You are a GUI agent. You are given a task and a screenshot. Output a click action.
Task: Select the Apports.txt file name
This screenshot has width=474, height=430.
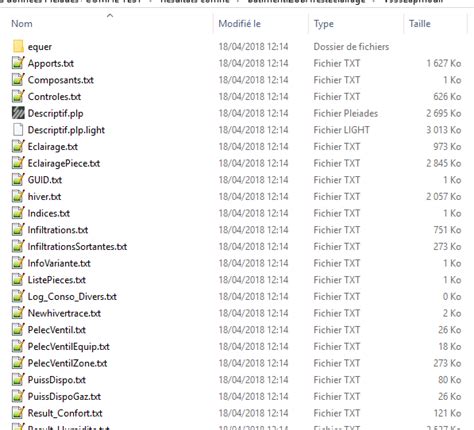tap(51, 63)
